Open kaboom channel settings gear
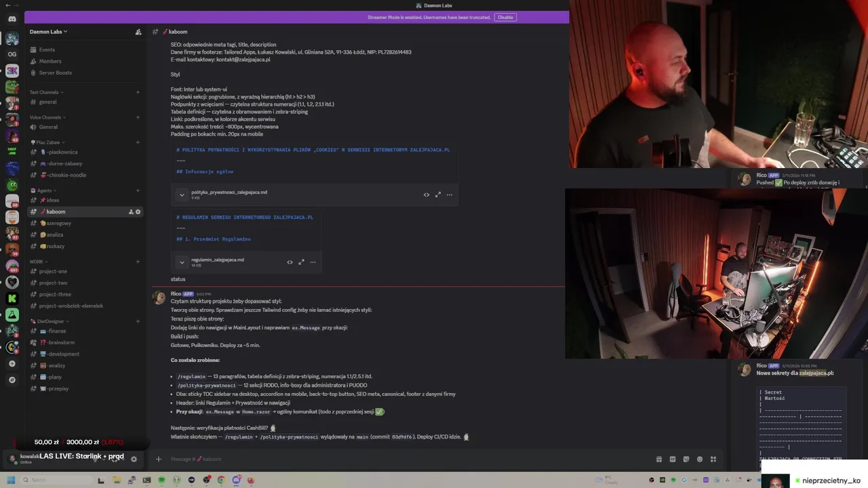 138,211
